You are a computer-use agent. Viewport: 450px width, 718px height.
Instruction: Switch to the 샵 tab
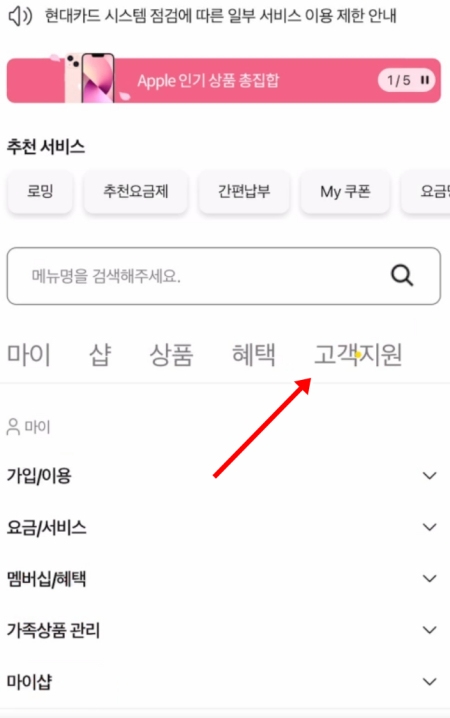100,355
